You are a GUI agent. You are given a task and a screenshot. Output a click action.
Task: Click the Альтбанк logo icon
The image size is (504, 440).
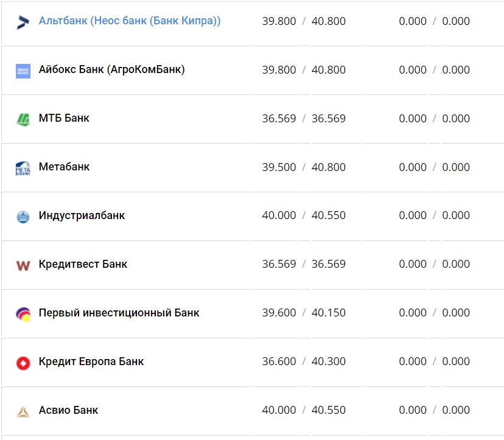(x=23, y=22)
